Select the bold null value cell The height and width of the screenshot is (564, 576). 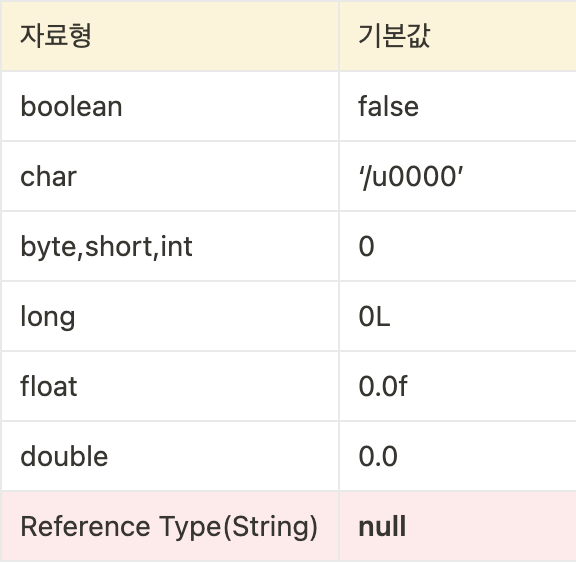(458, 527)
